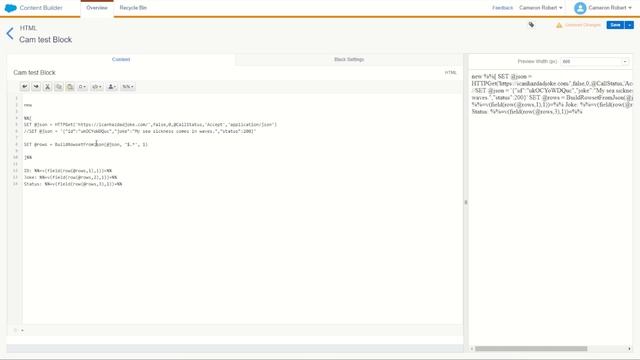Screen dimensions: 640x360
Task: Click the Save button
Action: (615, 25)
